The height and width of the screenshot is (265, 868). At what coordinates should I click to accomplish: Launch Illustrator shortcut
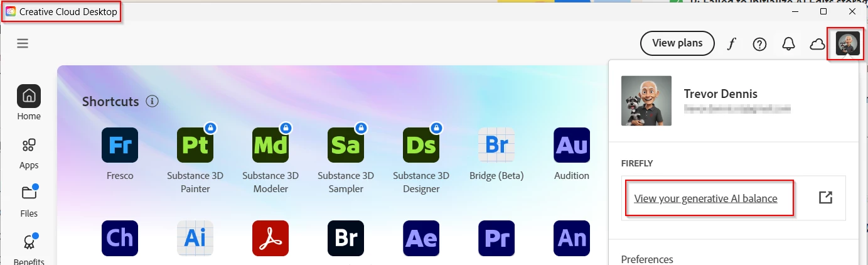click(195, 238)
